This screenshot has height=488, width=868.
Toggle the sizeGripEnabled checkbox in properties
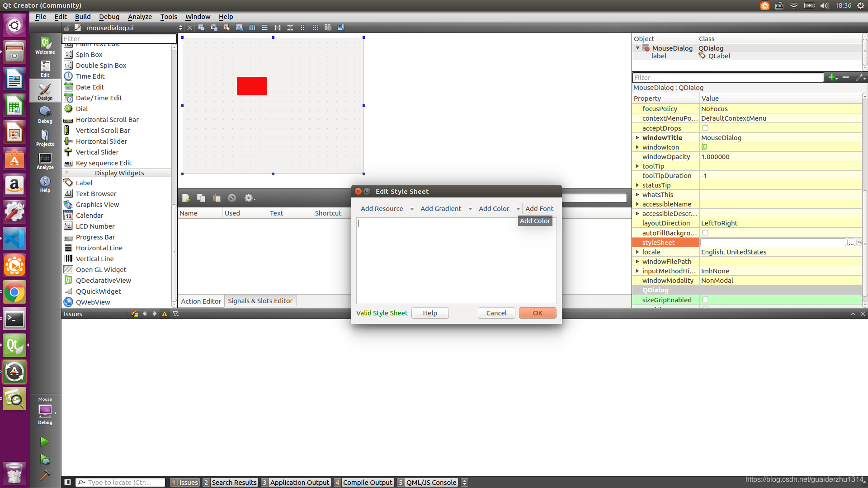(x=705, y=299)
